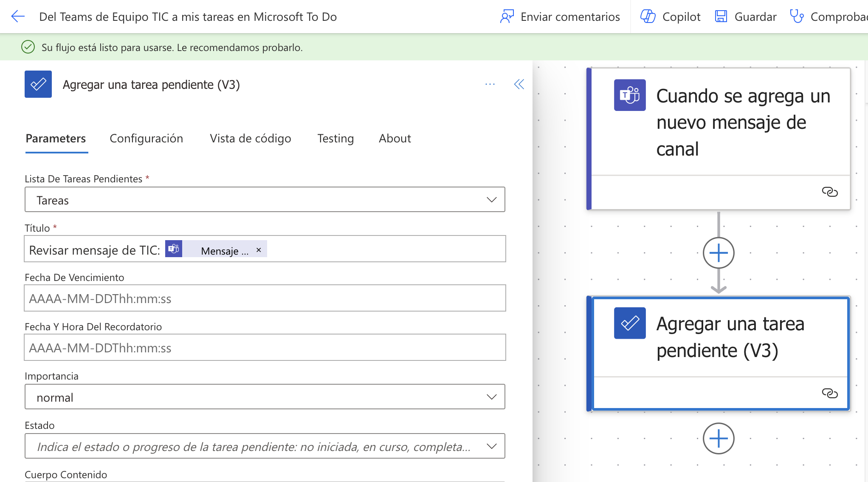Click the Teams icon in trigger card
This screenshot has width=868, height=482.
630,95
